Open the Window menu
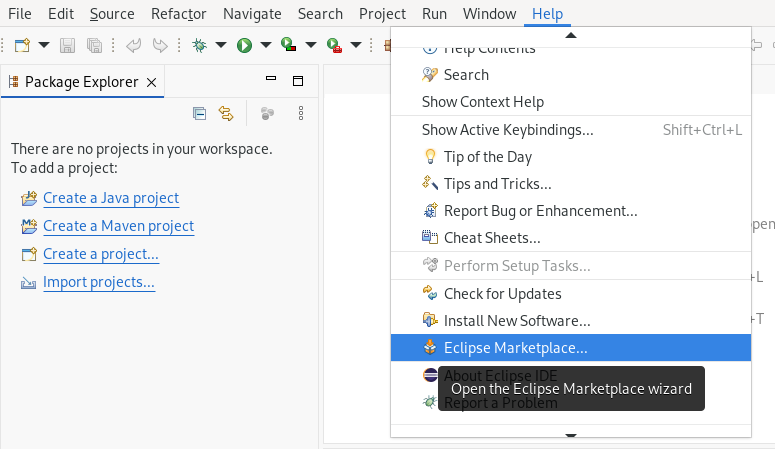 point(489,14)
